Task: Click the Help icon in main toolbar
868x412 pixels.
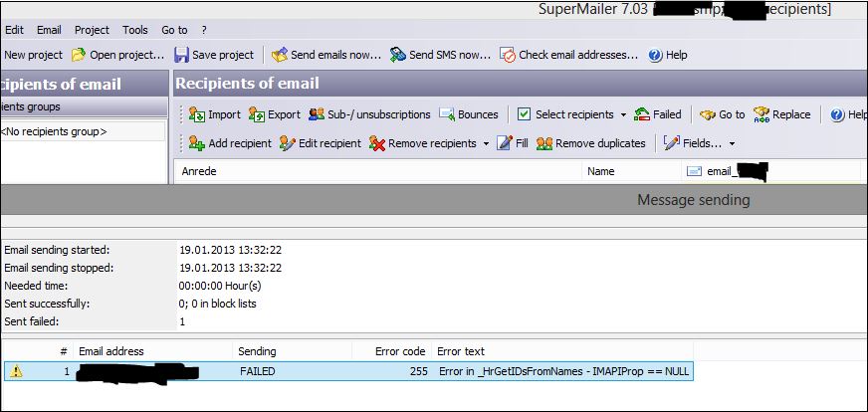Action: [655, 55]
